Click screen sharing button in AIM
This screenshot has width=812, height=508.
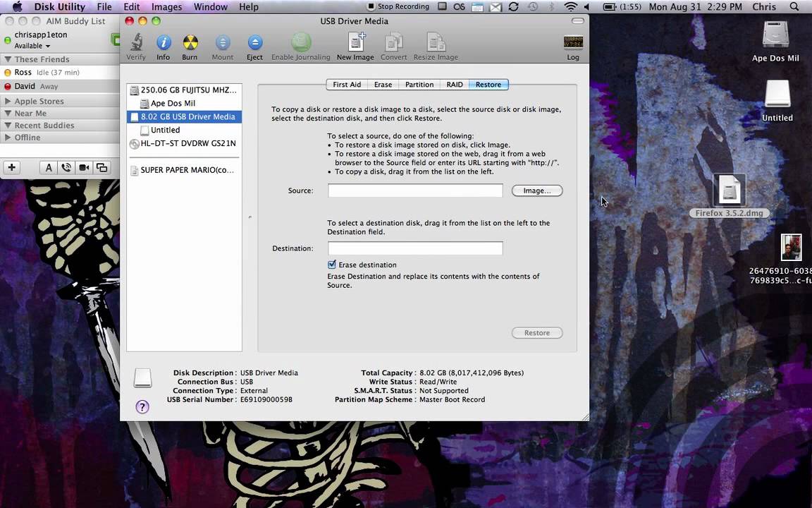pyautogui.click(x=101, y=167)
